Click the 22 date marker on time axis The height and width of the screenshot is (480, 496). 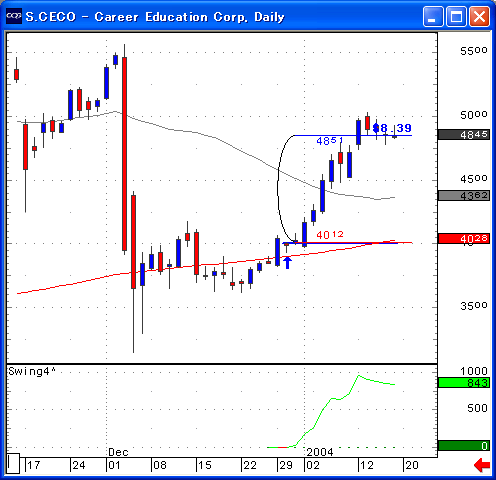[250, 465]
